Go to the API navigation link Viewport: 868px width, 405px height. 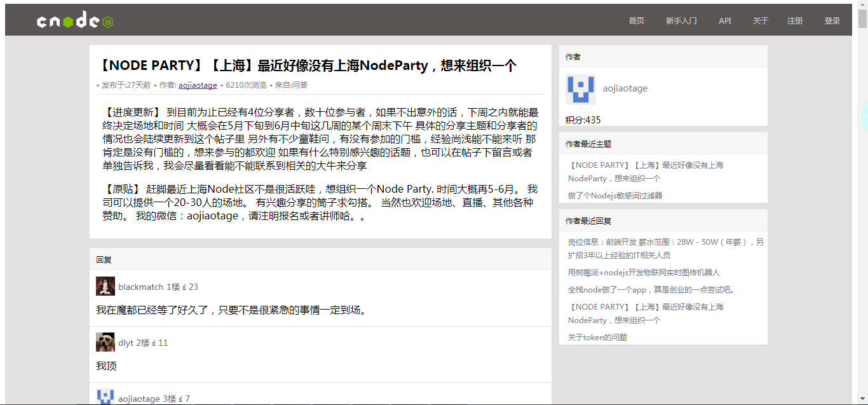tap(725, 20)
